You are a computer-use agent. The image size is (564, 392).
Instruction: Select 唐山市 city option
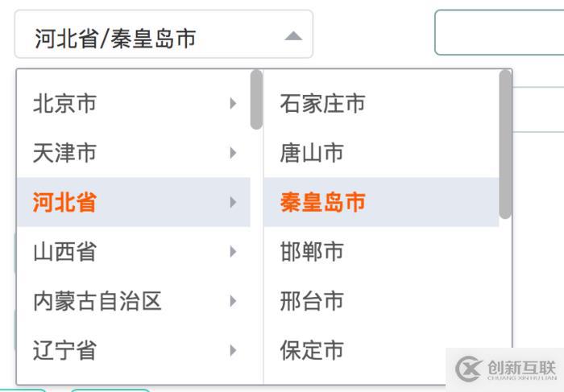point(312,152)
